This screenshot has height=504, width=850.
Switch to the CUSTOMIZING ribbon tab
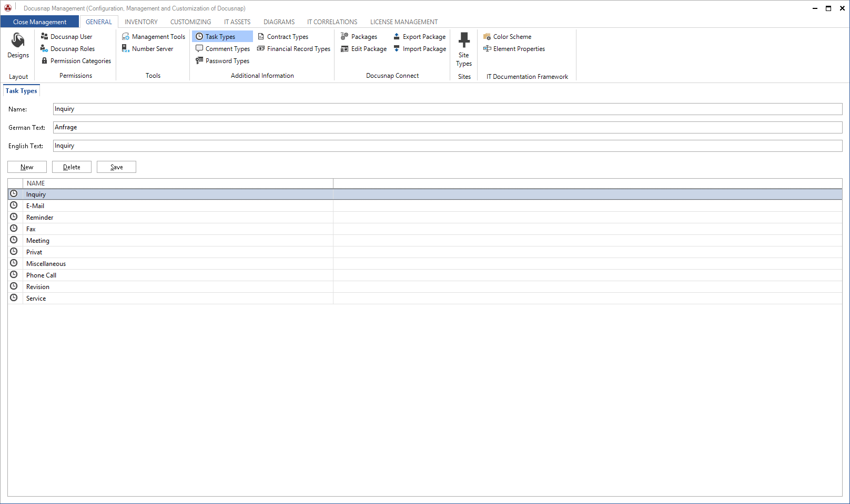(190, 22)
